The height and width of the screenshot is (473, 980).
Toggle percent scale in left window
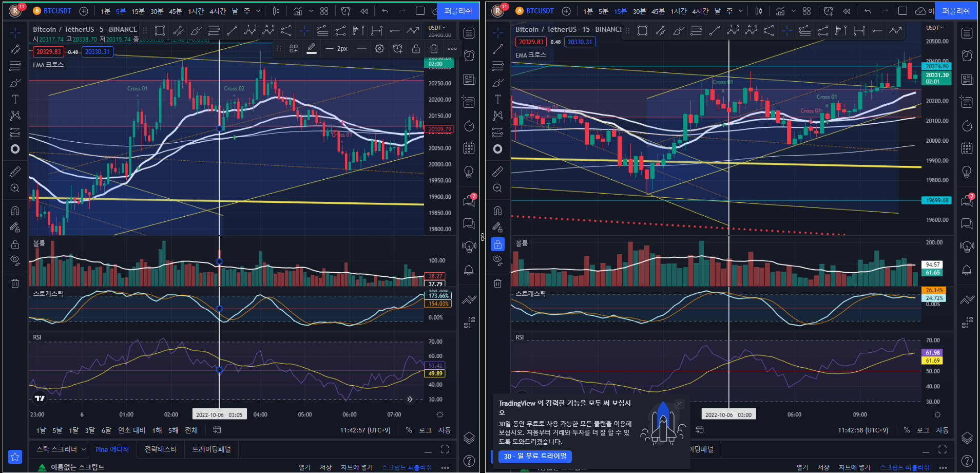click(x=409, y=430)
